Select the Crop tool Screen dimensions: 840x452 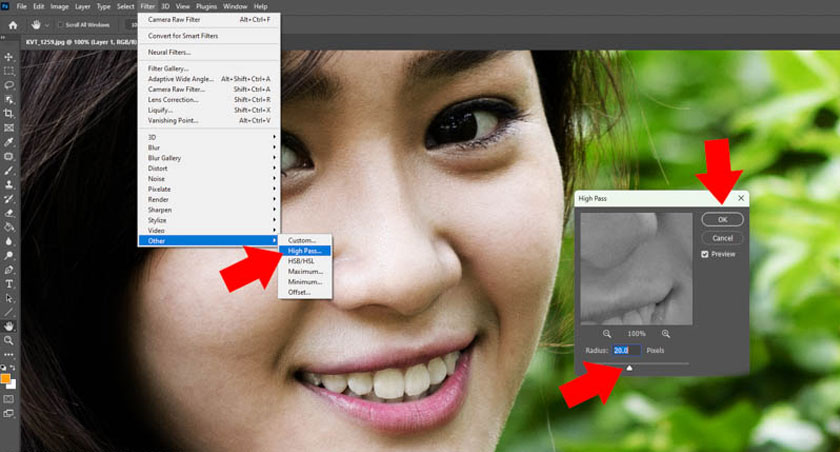point(9,114)
